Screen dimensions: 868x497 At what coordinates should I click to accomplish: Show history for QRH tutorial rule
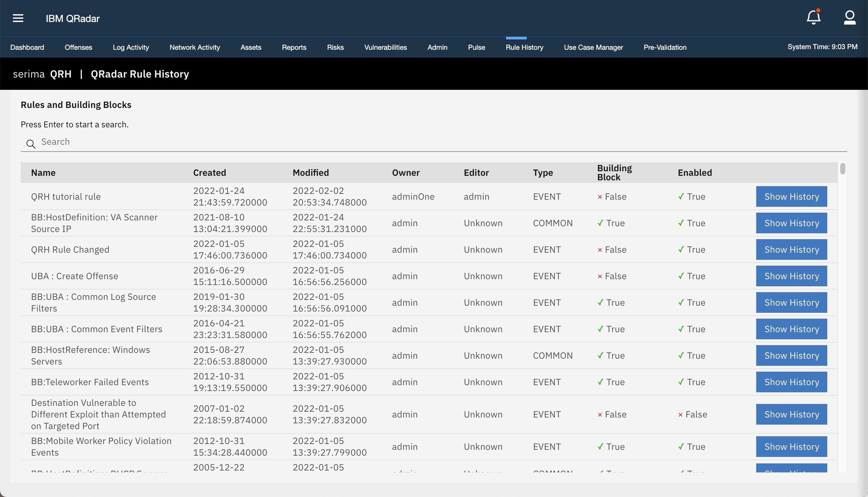(791, 196)
